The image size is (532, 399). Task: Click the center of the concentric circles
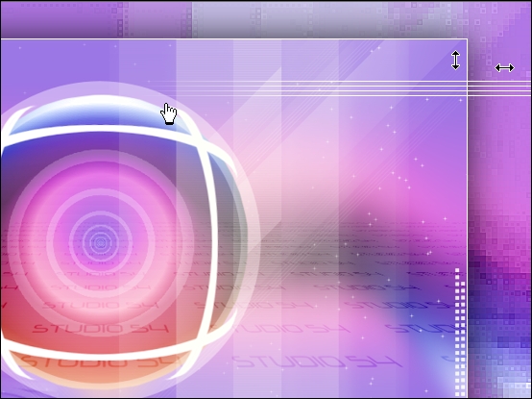click(100, 243)
